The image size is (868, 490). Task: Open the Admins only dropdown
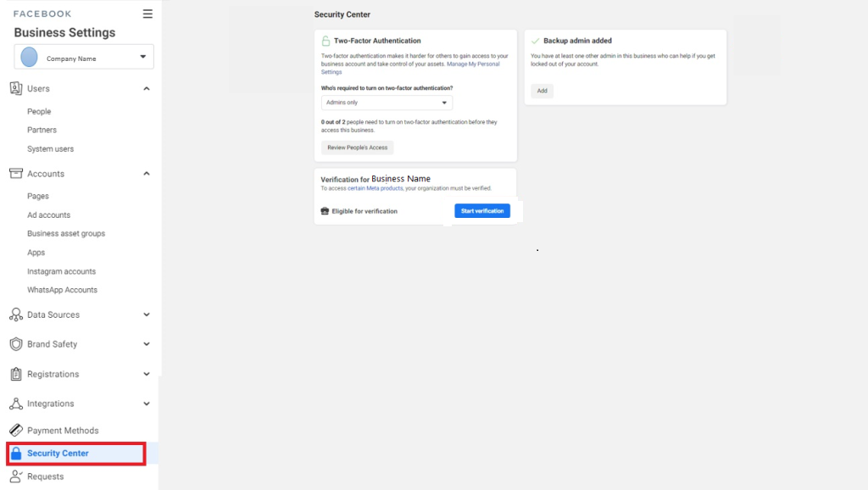387,103
